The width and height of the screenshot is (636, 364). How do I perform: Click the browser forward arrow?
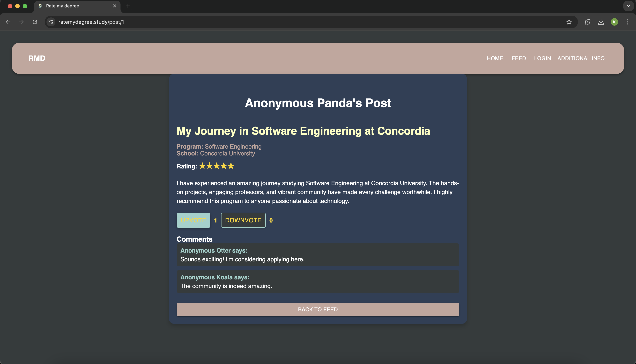(x=22, y=22)
